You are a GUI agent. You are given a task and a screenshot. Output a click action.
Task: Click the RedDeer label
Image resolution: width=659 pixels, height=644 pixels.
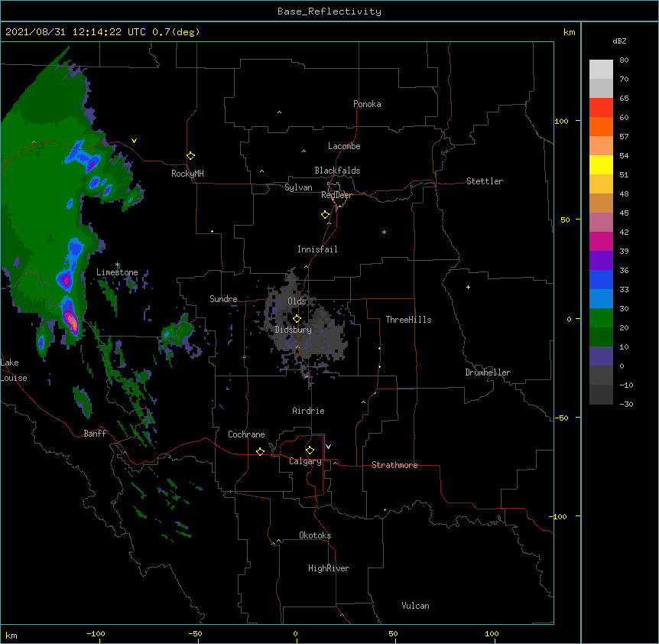point(336,195)
